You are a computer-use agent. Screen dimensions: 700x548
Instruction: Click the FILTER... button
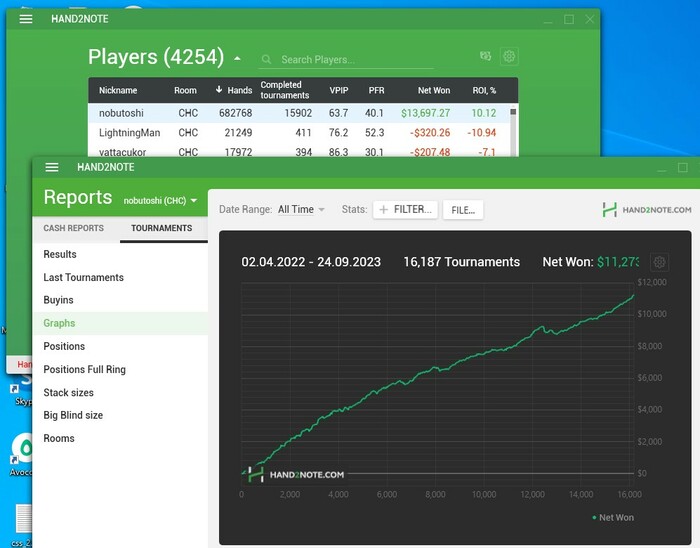[x=405, y=209]
